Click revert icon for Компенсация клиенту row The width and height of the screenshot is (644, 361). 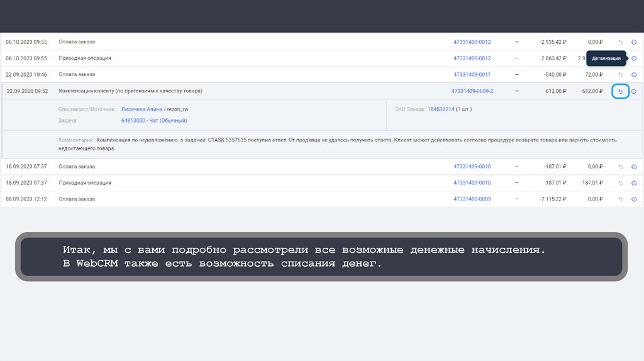pyautogui.click(x=621, y=92)
